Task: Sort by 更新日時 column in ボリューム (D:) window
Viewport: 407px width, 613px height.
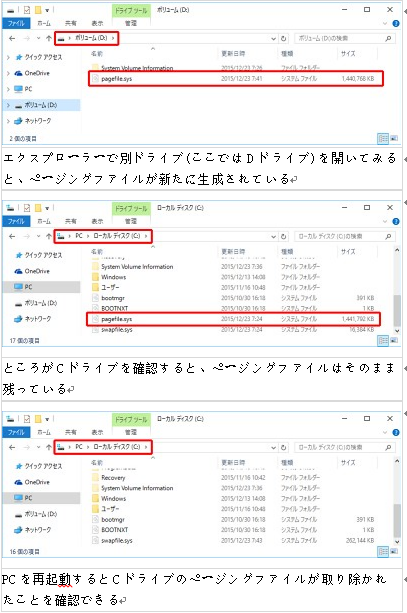Action: coord(233,54)
